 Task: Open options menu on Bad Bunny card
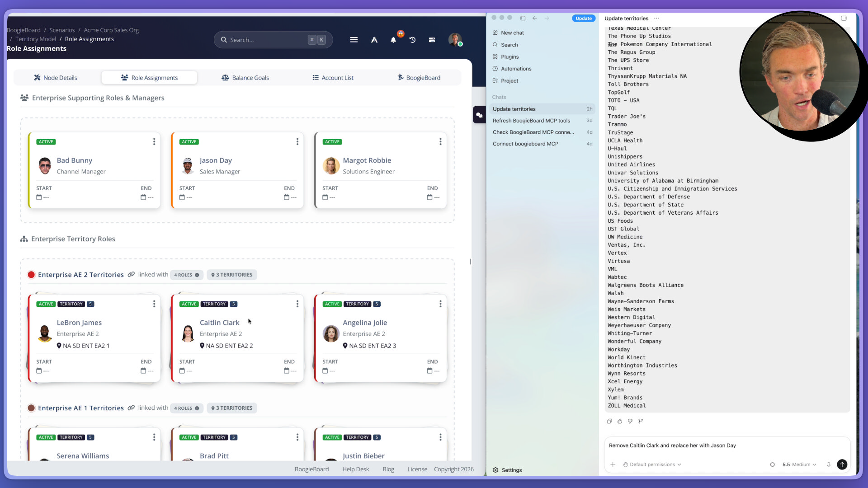tap(154, 142)
